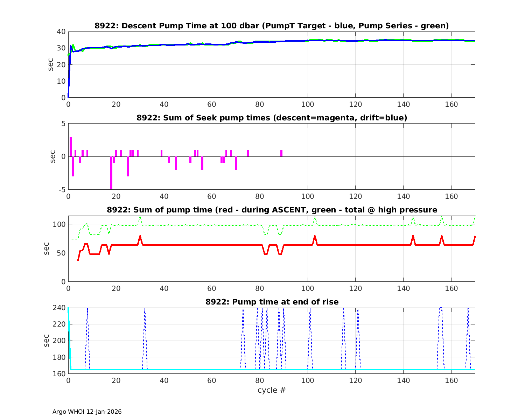Click the 'sec' y-axis label of bottom plot
The width and height of the screenshot is (525, 420).
tap(47, 341)
